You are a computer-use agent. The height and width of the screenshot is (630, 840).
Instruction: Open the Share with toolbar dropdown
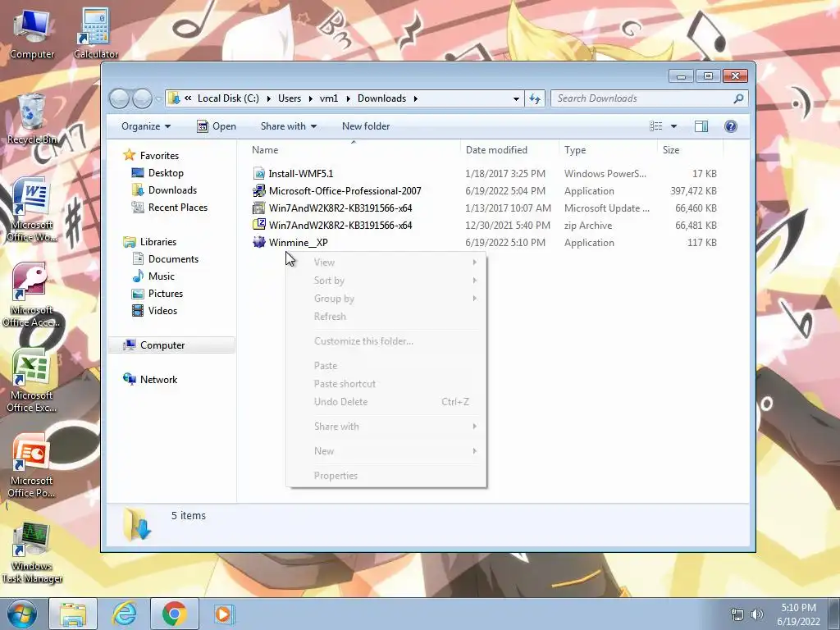(x=288, y=126)
